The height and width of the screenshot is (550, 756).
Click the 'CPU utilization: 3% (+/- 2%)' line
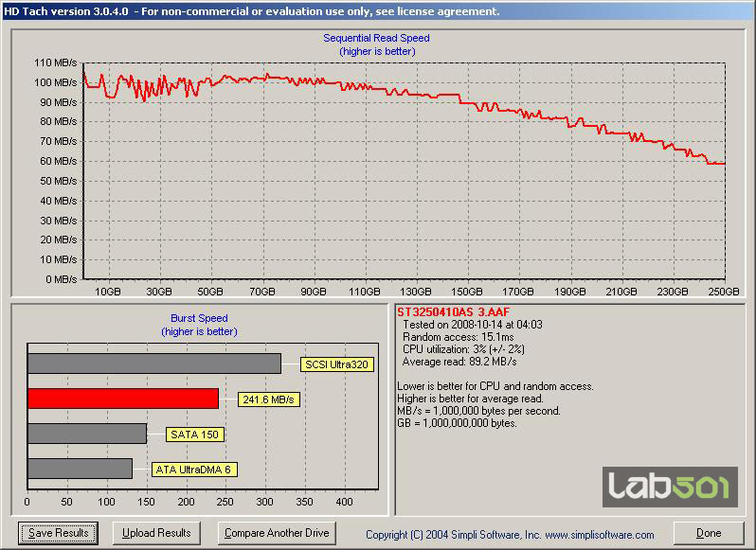point(463,349)
